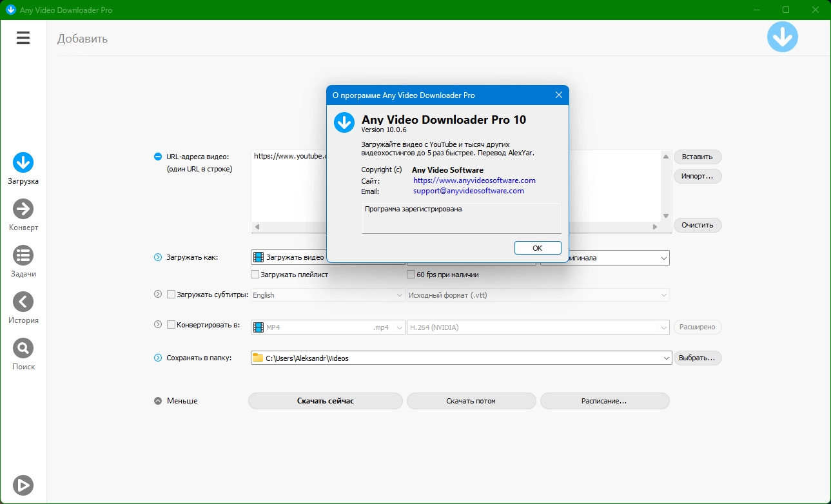Expand the Сохранять в папку options arrow
Screen dimensions: 831x504
[158, 358]
